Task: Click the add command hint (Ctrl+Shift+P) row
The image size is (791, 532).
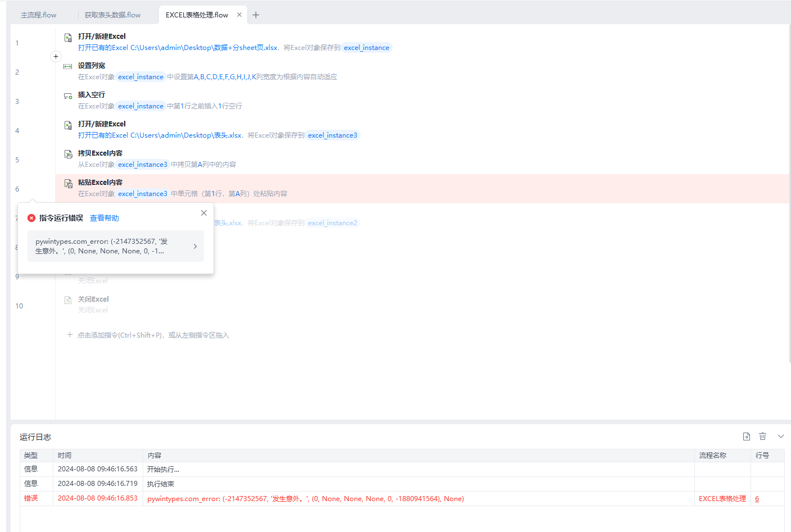Action: point(148,335)
